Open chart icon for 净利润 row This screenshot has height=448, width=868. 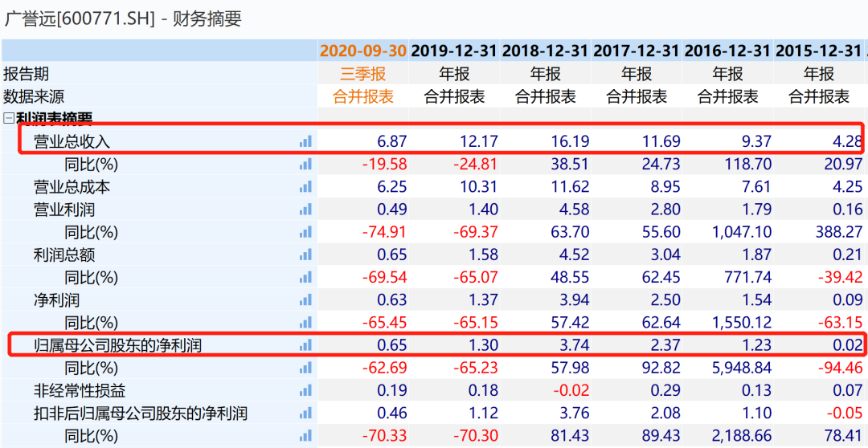[305, 300]
